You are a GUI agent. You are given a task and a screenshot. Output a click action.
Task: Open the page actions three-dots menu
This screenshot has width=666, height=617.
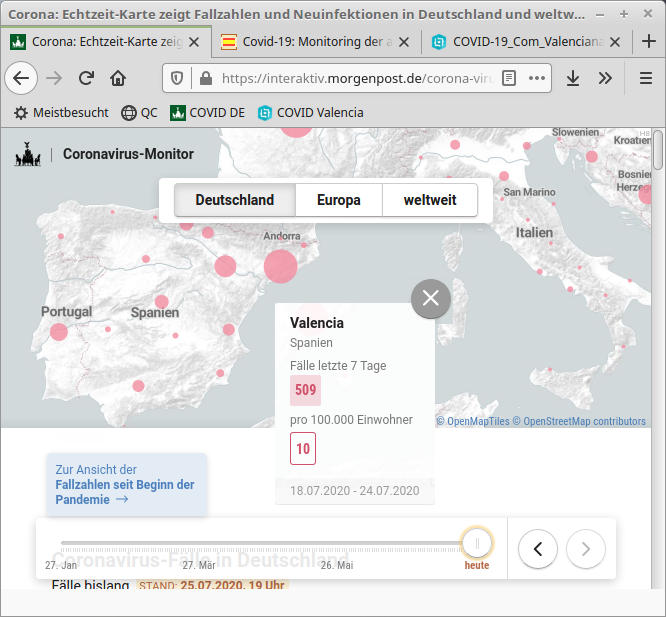pyautogui.click(x=538, y=78)
